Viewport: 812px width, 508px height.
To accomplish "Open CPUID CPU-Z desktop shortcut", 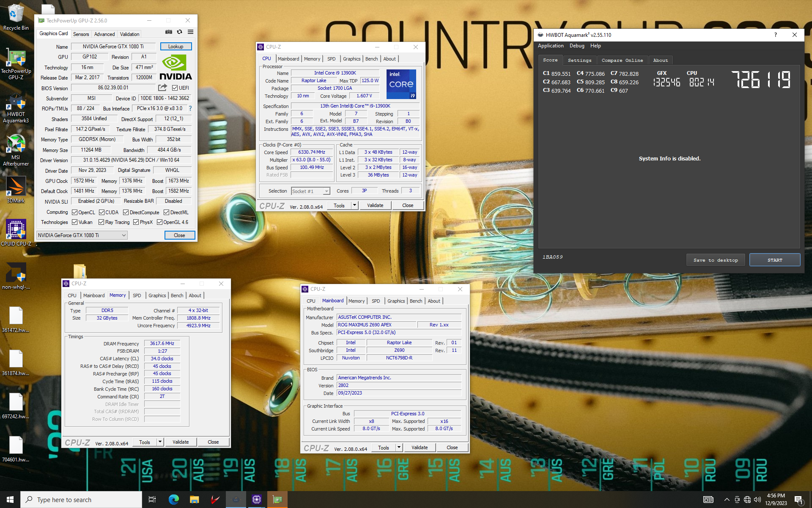I will pyautogui.click(x=16, y=232).
